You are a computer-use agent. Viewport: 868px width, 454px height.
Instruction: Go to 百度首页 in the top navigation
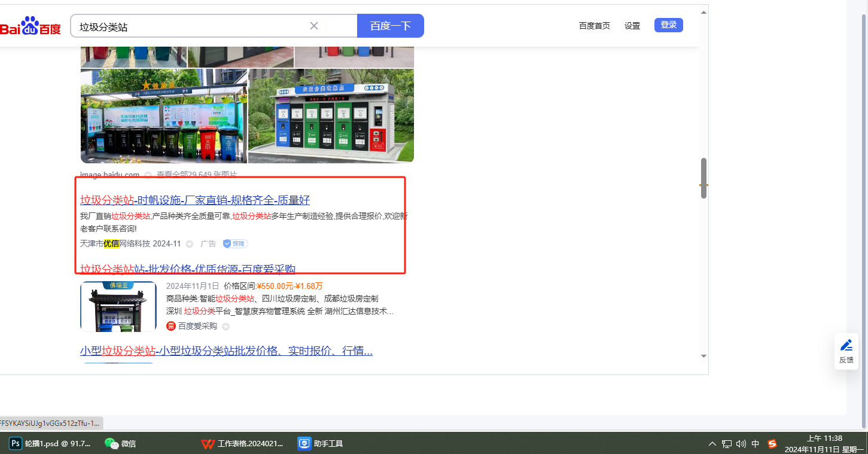point(595,26)
